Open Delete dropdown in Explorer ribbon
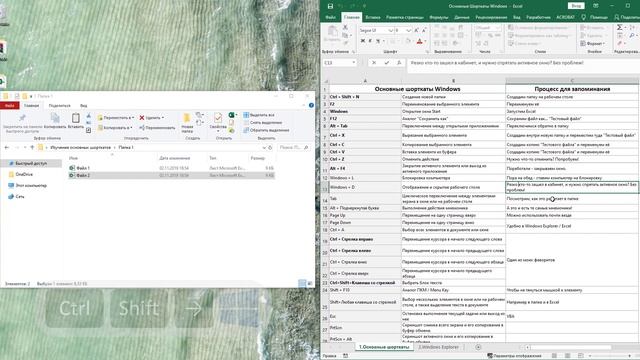The width and height of the screenshot is (640, 360). [152, 118]
